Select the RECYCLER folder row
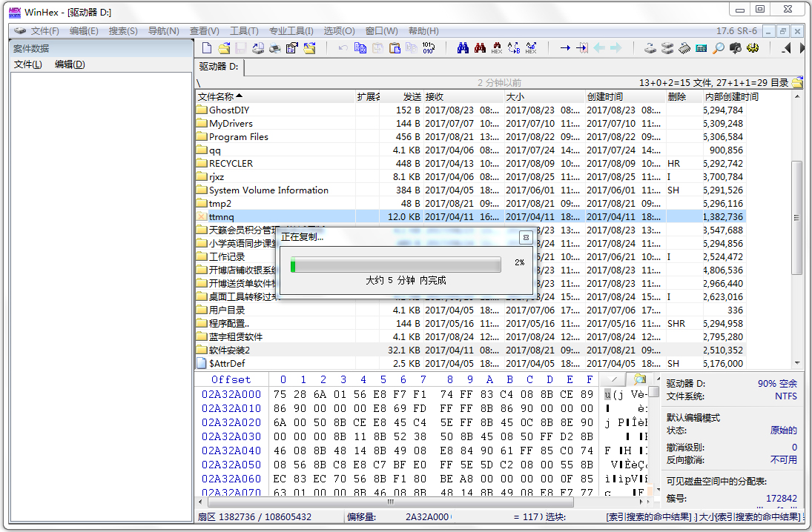This screenshot has width=812, height=532. (x=231, y=164)
